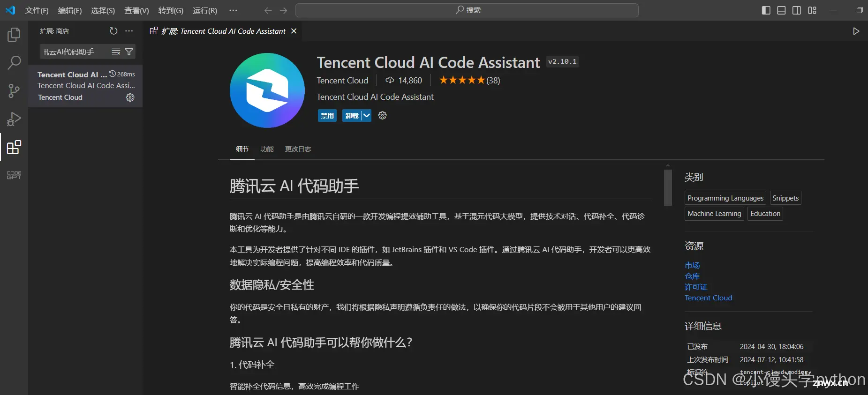
Task: Click the readme scroll up arrow
Action: pos(668,165)
